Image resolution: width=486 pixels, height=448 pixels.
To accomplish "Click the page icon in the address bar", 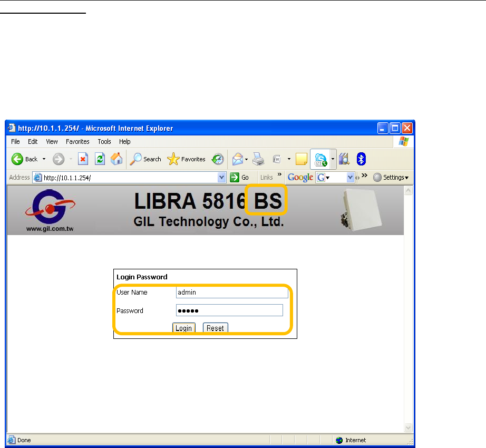I will click(38, 178).
